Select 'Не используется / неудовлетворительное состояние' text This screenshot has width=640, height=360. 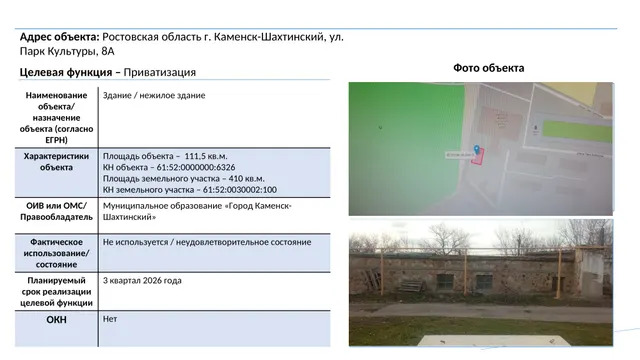click(x=207, y=242)
